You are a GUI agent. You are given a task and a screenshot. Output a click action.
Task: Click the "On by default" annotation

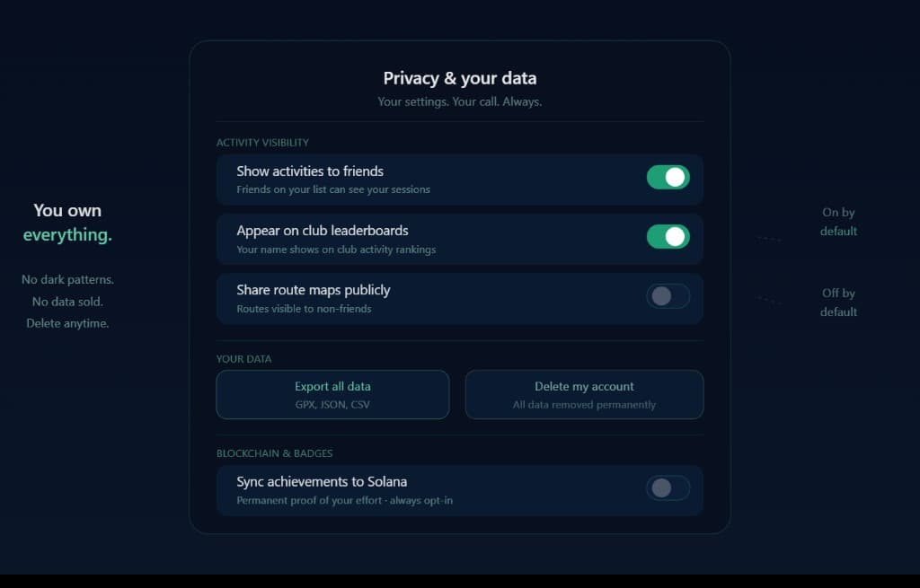[x=837, y=221]
